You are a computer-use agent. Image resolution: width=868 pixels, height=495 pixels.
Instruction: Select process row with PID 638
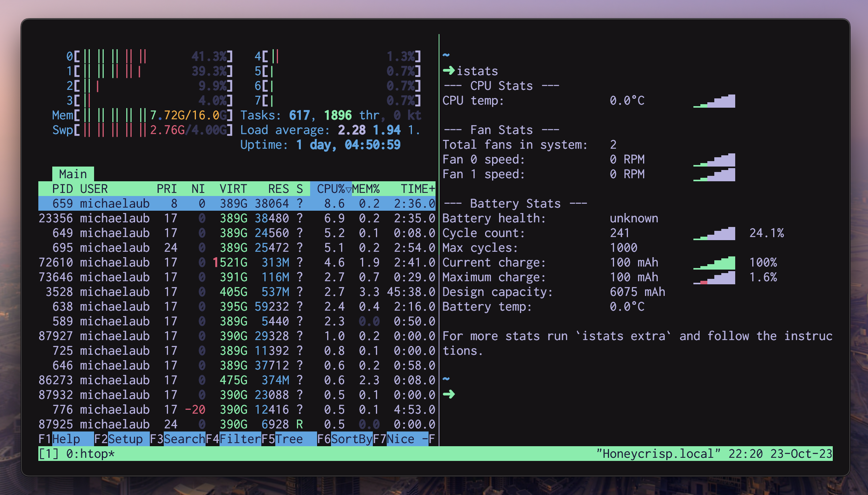coord(237,306)
